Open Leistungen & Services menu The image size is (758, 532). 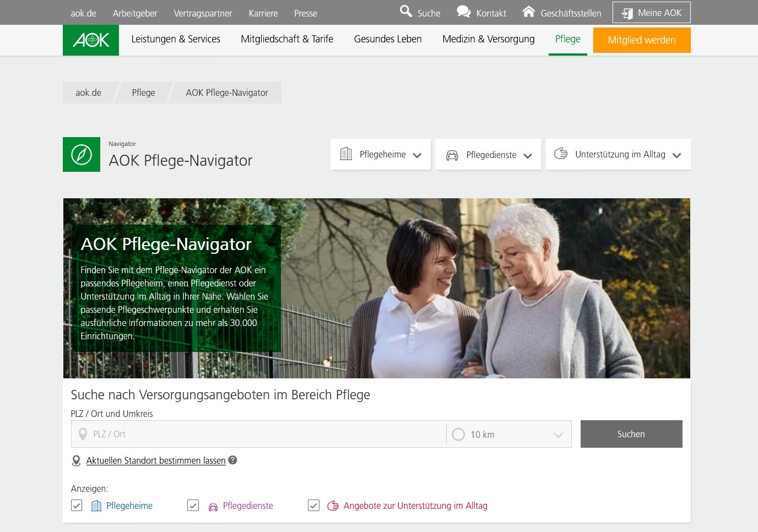pyautogui.click(x=176, y=39)
